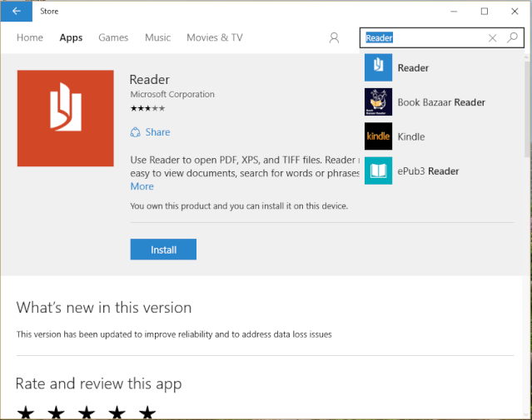
Task: Click the vertical scrollbar thumb
Action: 527,110
